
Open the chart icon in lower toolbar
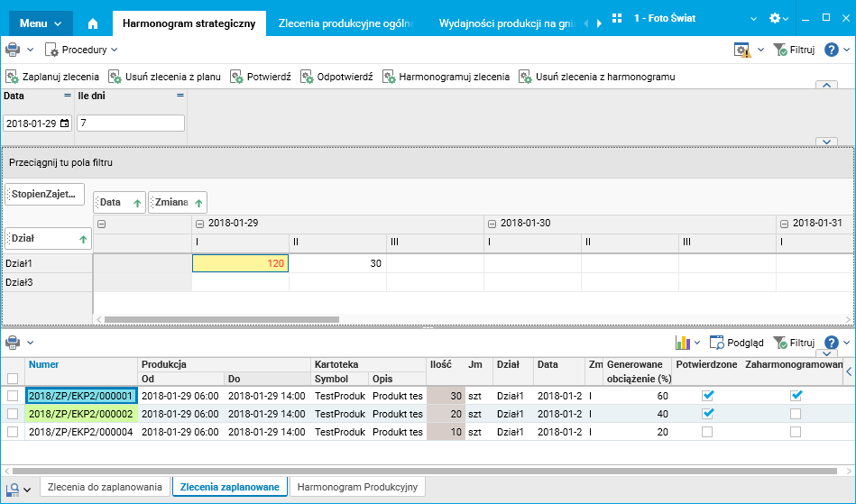point(683,343)
